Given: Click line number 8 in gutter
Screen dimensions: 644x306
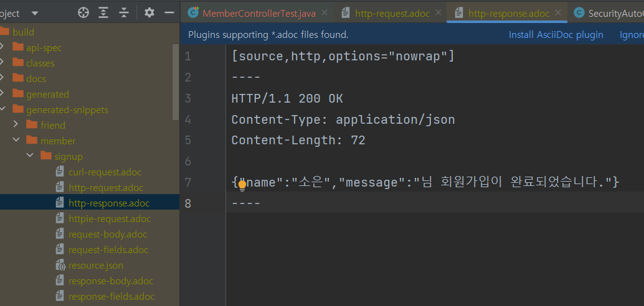Looking at the screenshot, I should click(x=187, y=203).
